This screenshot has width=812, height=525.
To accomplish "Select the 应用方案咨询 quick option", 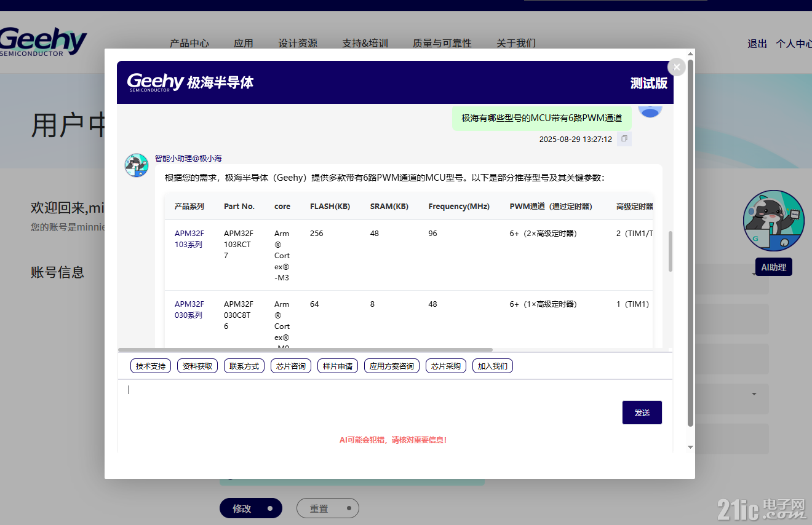I will [392, 366].
